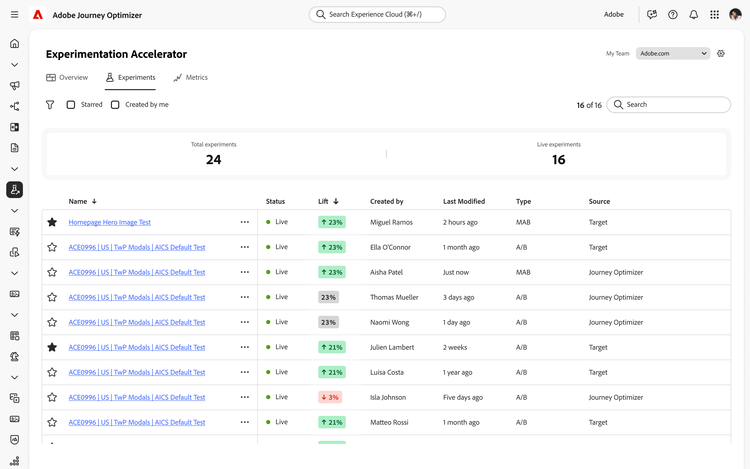
Task: Check the Created by me checkbox
Action: pos(115,105)
